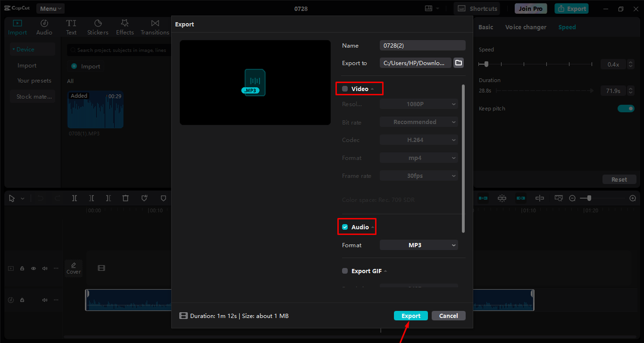This screenshot has height=343, width=644.
Task: Open the Codec H.264 dropdown
Action: click(x=419, y=140)
